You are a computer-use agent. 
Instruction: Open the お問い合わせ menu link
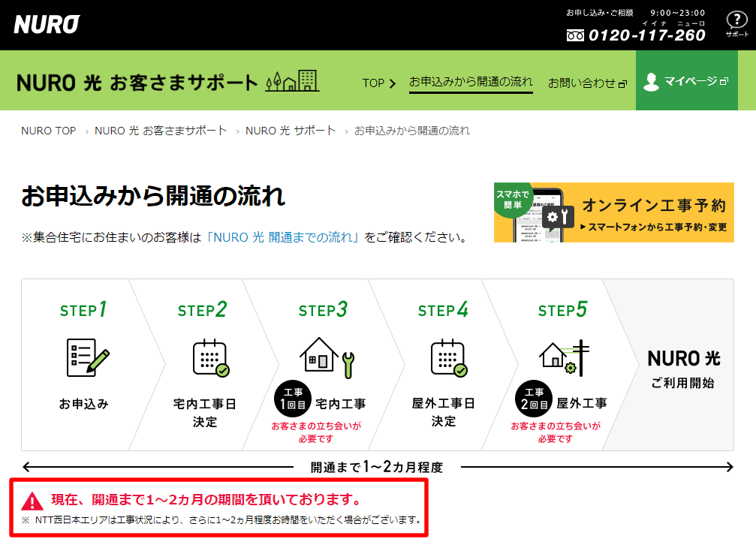pyautogui.click(x=587, y=83)
